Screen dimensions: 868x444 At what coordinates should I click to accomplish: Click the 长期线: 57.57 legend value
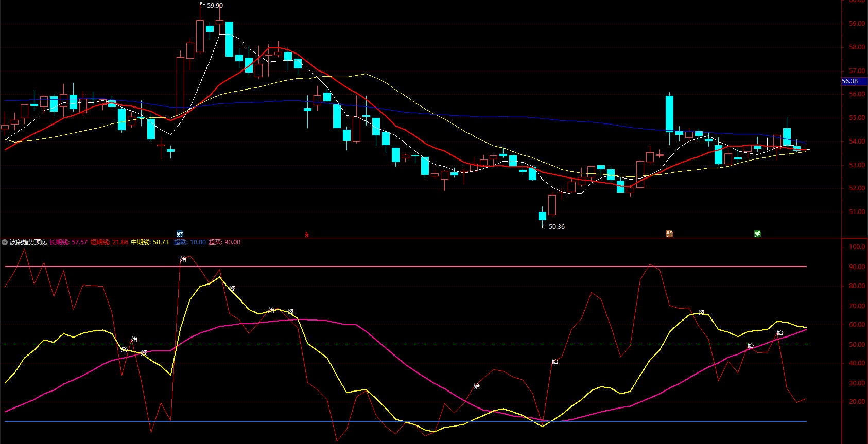[68, 242]
